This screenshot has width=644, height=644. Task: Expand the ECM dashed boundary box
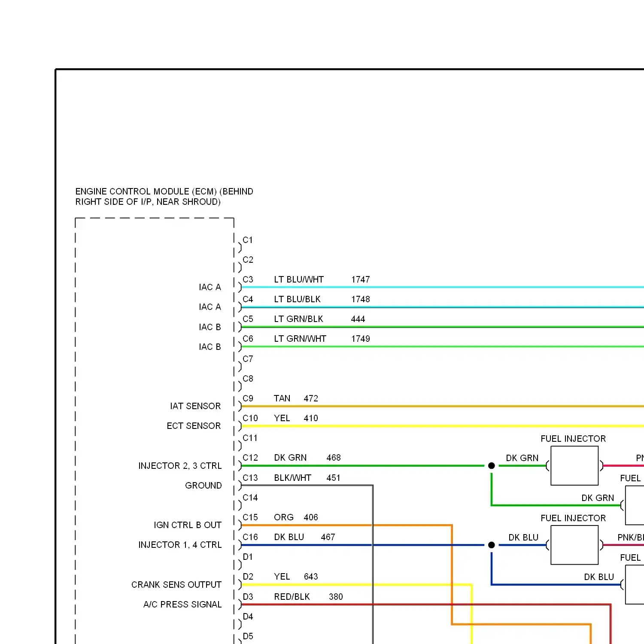[155, 219]
